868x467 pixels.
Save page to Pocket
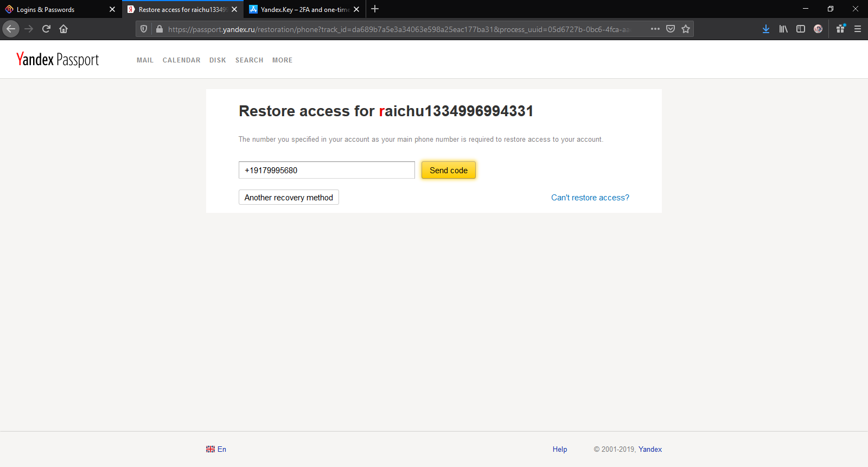[671, 29]
